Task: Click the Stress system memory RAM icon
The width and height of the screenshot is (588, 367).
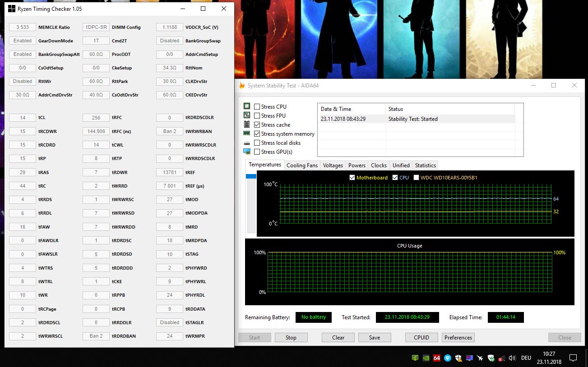Action: pyautogui.click(x=247, y=133)
